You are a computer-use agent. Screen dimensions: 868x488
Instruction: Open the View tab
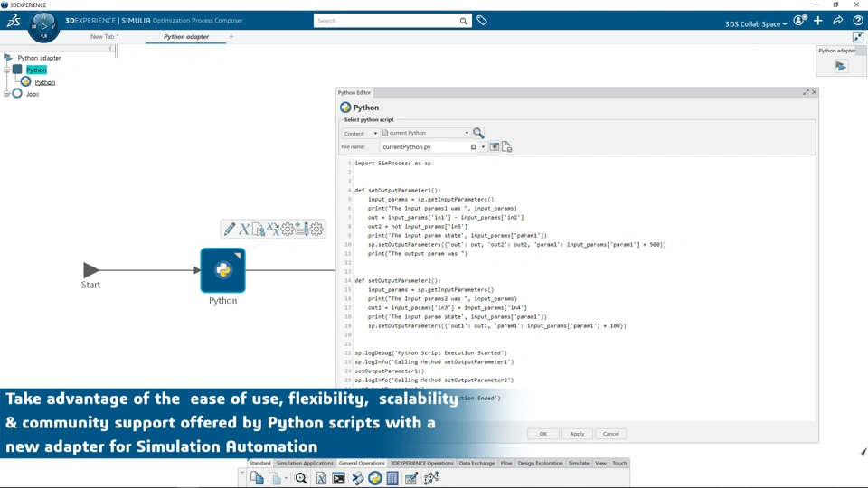pyautogui.click(x=600, y=463)
